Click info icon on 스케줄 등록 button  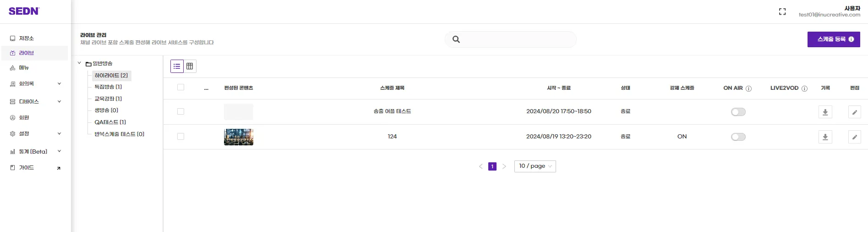pos(851,39)
